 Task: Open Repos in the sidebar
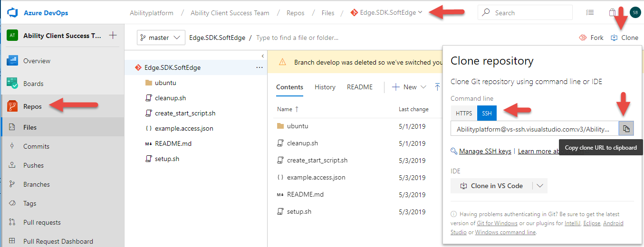(x=32, y=106)
